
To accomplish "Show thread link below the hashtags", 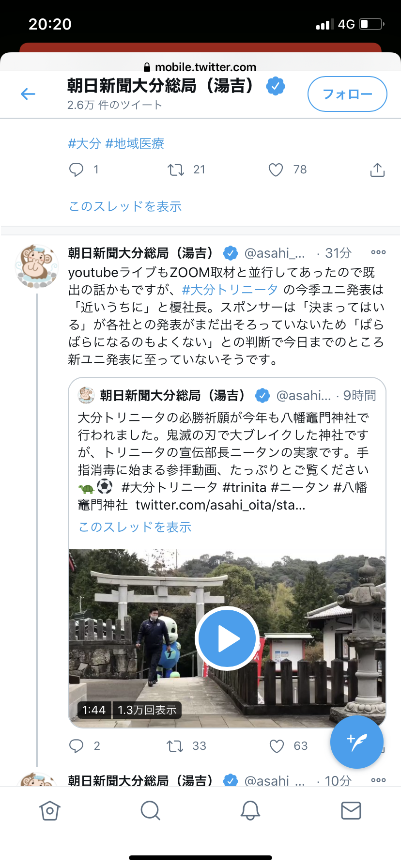I will click(125, 206).
